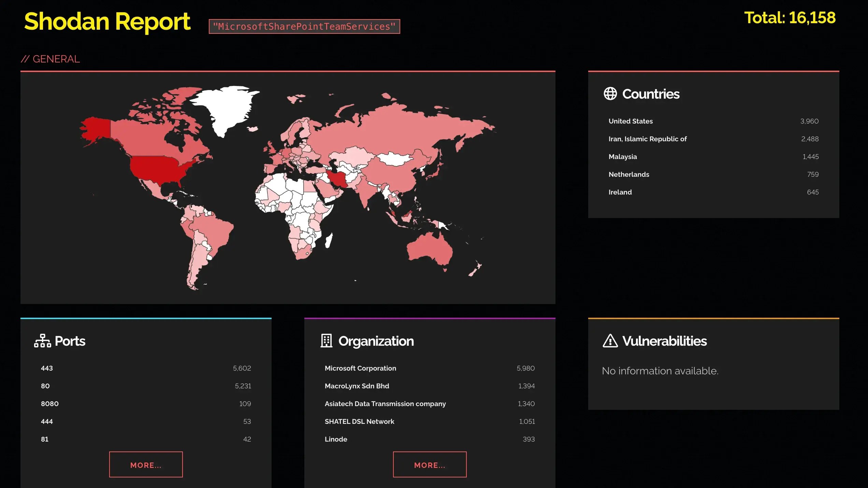Click the Ports panel heading
The width and height of the screenshot is (868, 488).
(70, 341)
